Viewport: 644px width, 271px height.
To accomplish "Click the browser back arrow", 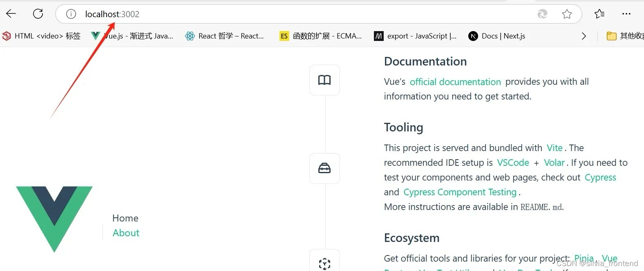I will [11, 14].
